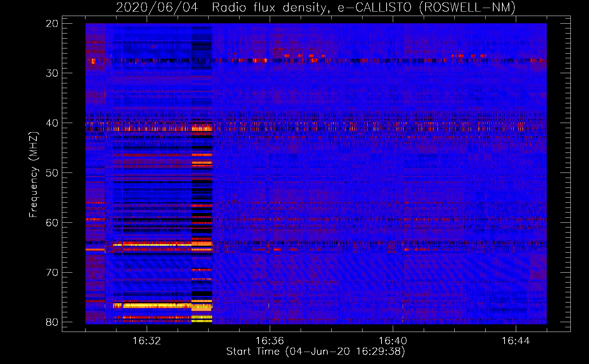
Task: Click the 60 frequency tick label
Action: [52, 222]
